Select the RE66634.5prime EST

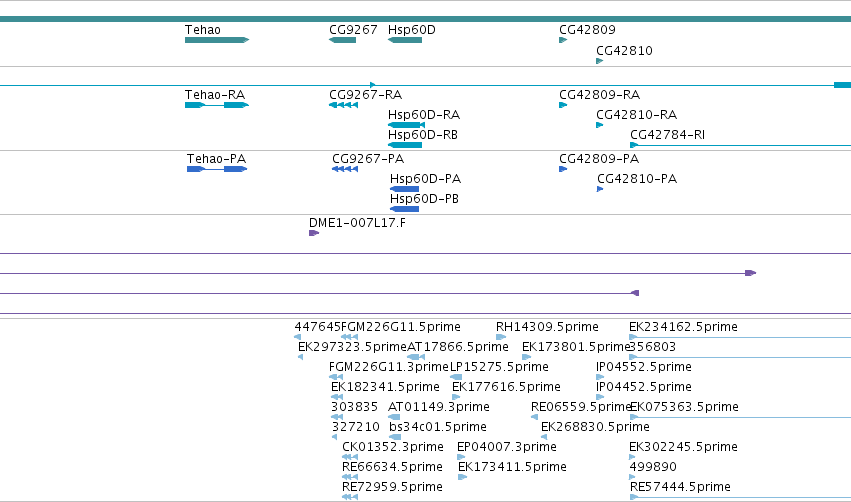click(350, 478)
